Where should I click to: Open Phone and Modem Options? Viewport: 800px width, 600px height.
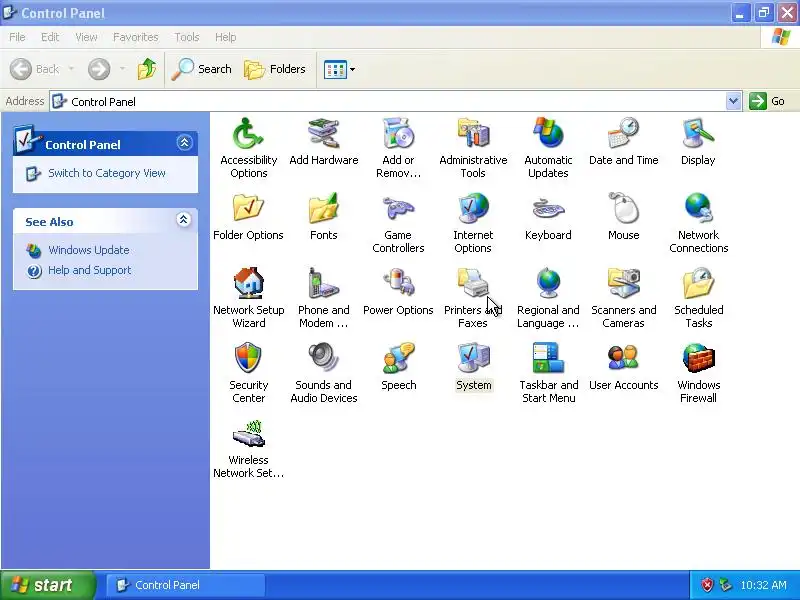coord(323,298)
